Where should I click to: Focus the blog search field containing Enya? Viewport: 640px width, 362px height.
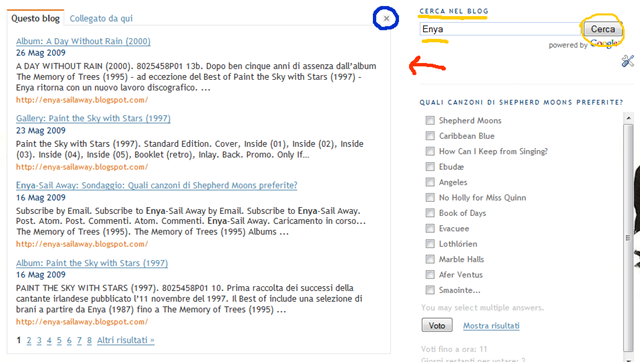pyautogui.click(x=501, y=29)
